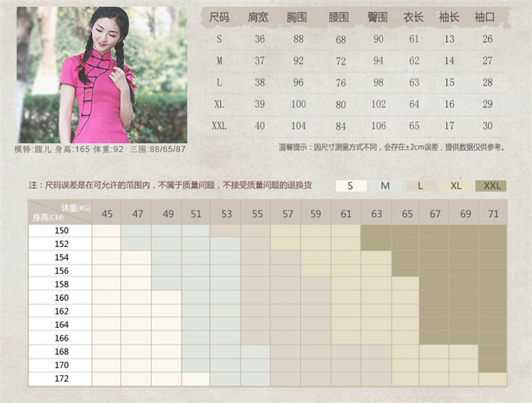
Task: Select the S color swatch in legend
Action: coord(350,186)
